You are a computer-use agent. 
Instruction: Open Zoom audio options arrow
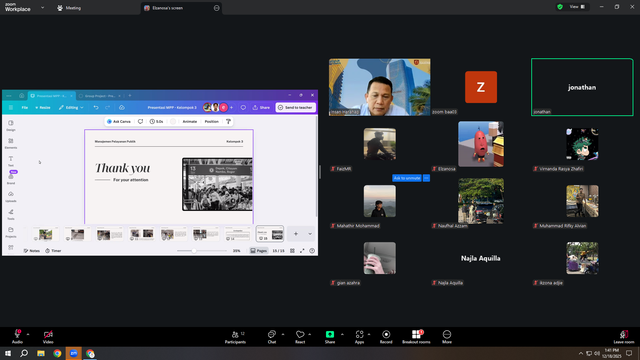pyautogui.click(x=28, y=334)
